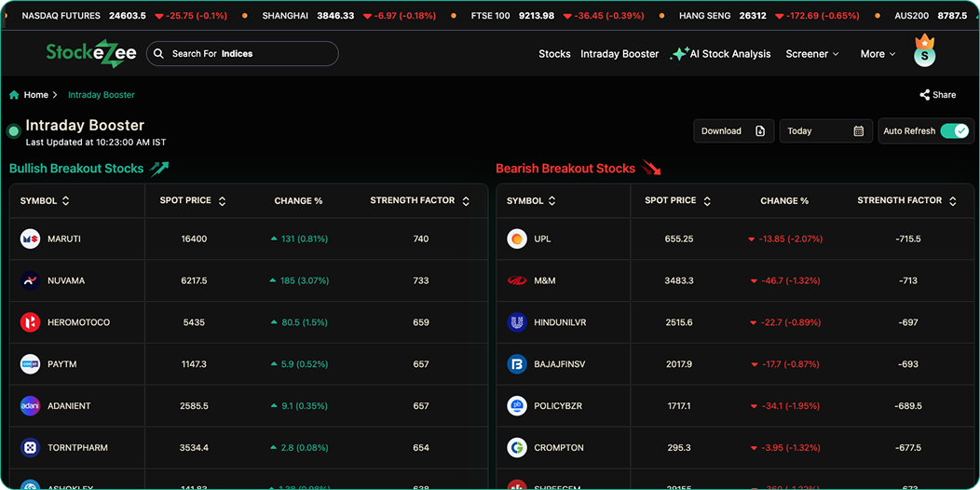
Task: Open AI Stock Analysis nav item
Action: 730,54
